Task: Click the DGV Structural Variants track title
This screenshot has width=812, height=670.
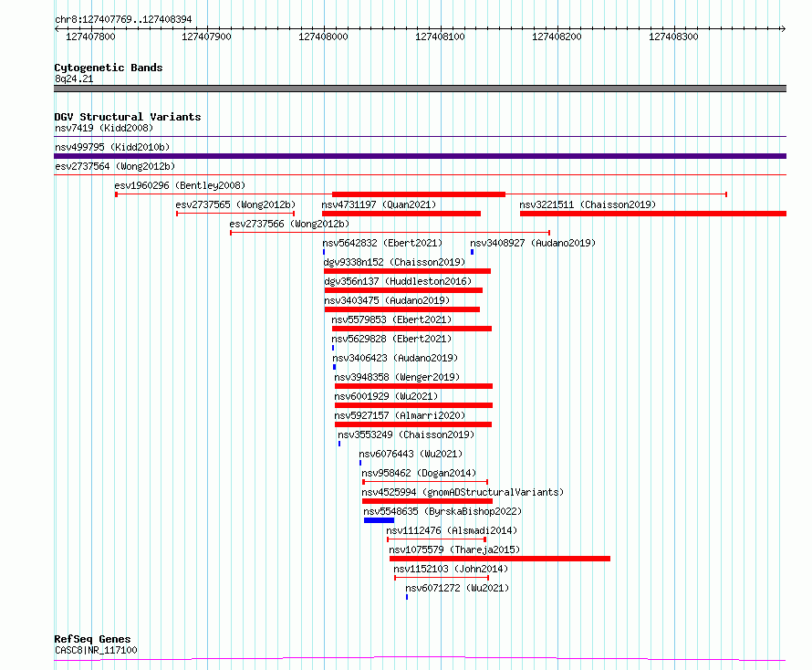Action: coord(128,117)
